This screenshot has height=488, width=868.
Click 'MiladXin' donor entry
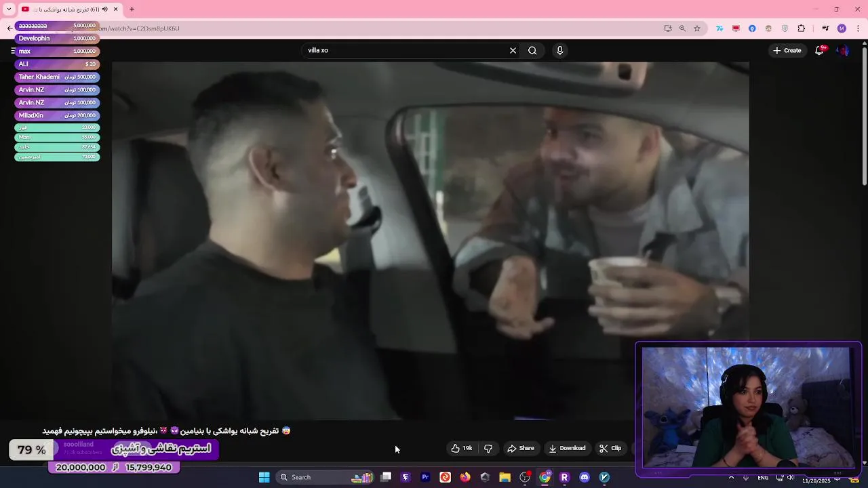tap(57, 116)
